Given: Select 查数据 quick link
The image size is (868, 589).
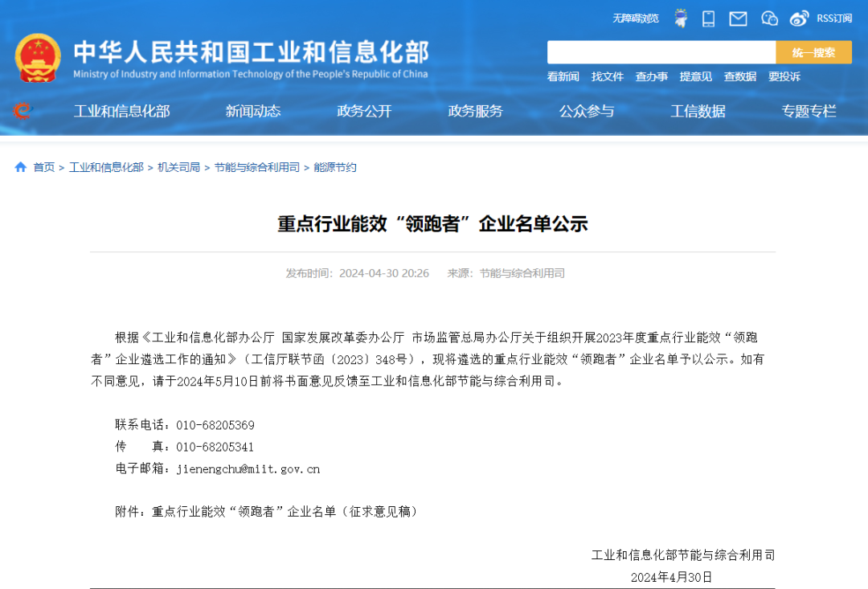Looking at the screenshot, I should point(740,77).
